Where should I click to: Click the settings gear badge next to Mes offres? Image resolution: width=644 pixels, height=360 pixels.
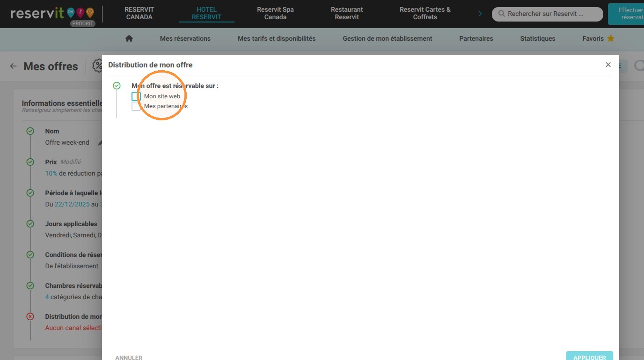coord(97,66)
